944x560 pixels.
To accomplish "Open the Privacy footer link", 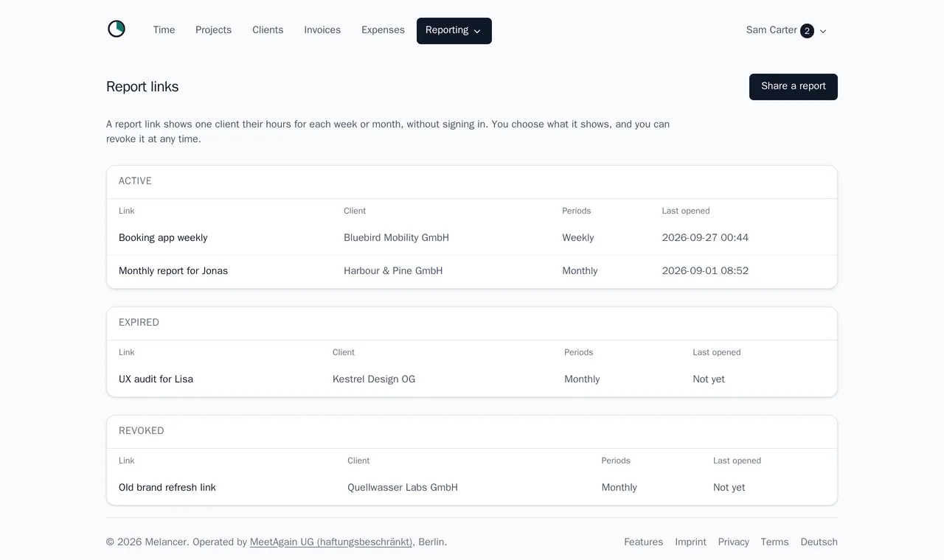I will tap(733, 542).
